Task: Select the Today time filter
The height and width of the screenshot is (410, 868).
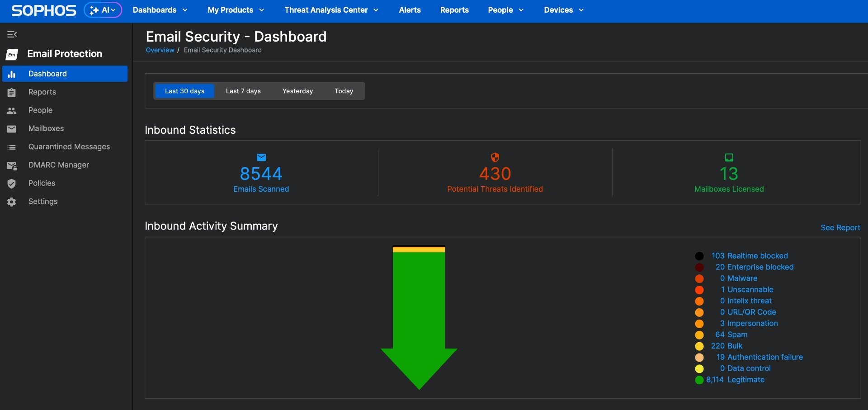Action: click(x=344, y=91)
